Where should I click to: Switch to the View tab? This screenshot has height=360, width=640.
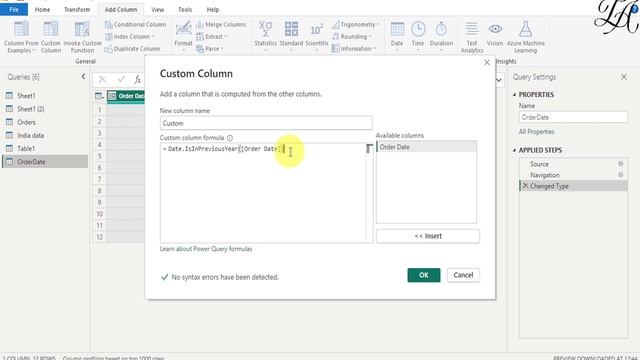pyautogui.click(x=158, y=9)
